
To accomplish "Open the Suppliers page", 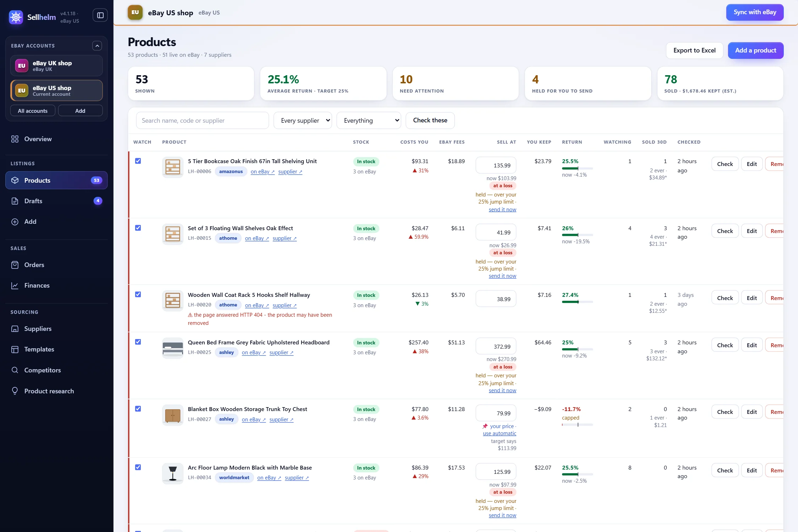I will pyautogui.click(x=56, y=329).
